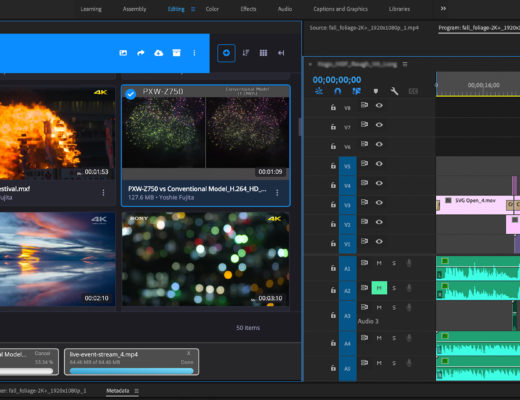The width and height of the screenshot is (520, 400).
Task: Select the fire festival video thumbnail
Action: pos(57,133)
